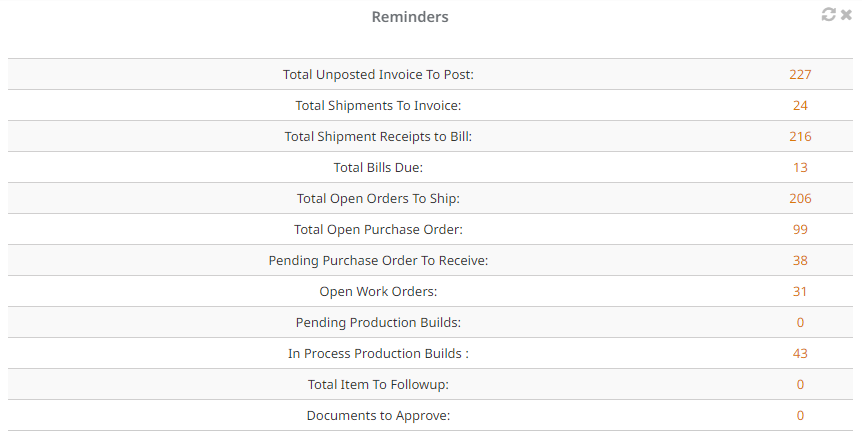Select the Total Bills Due label
862x437 pixels.
pyautogui.click(x=378, y=168)
